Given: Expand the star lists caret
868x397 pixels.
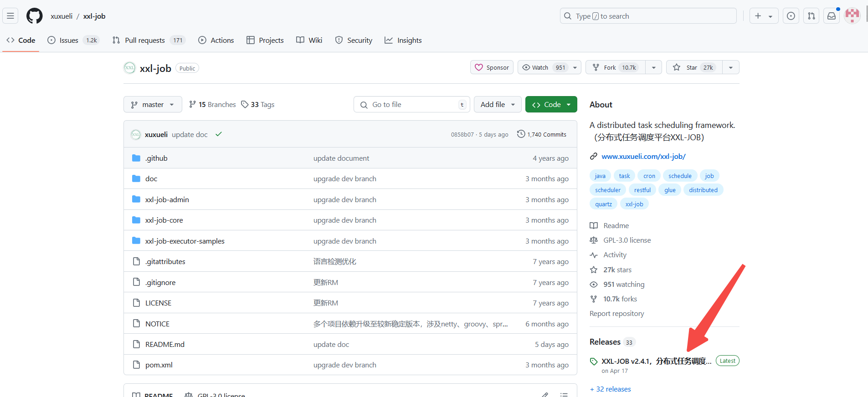Looking at the screenshot, I should [731, 67].
